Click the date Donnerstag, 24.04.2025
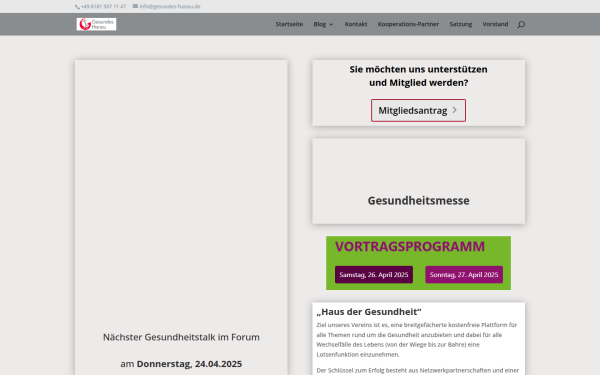Image resolution: width=600 pixels, height=375 pixels. tap(189, 364)
